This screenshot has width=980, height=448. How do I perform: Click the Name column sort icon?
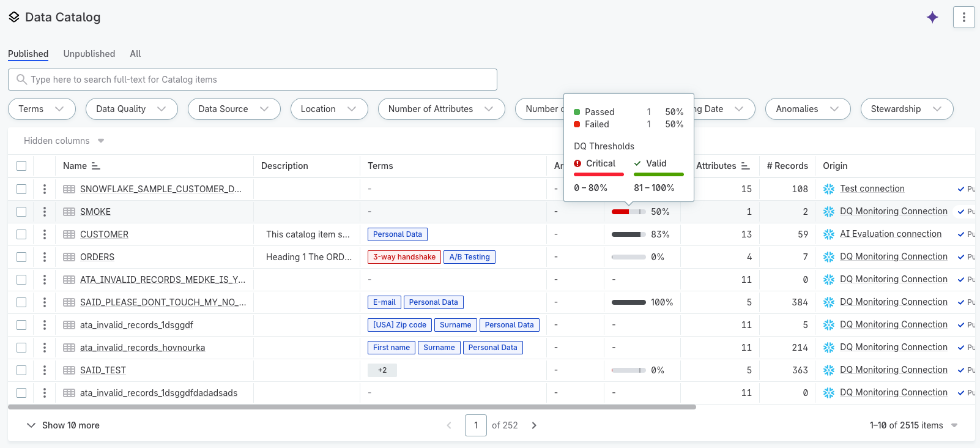point(95,166)
